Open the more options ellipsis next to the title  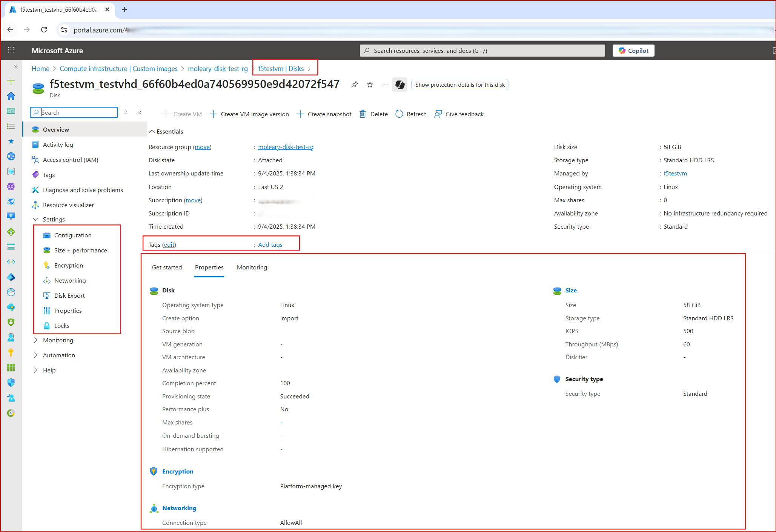pos(385,85)
